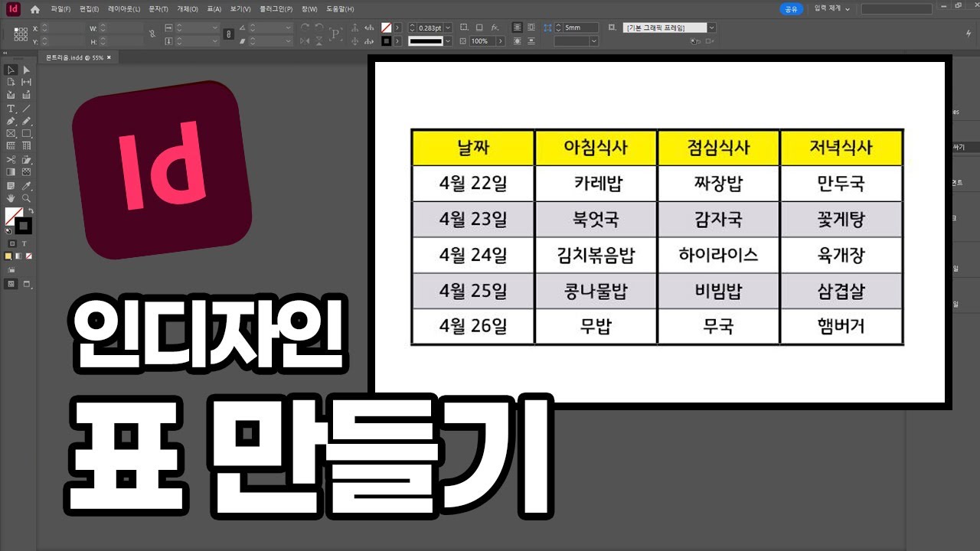Select the black arrow Selection tool
The image size is (980, 551).
tap(11, 70)
